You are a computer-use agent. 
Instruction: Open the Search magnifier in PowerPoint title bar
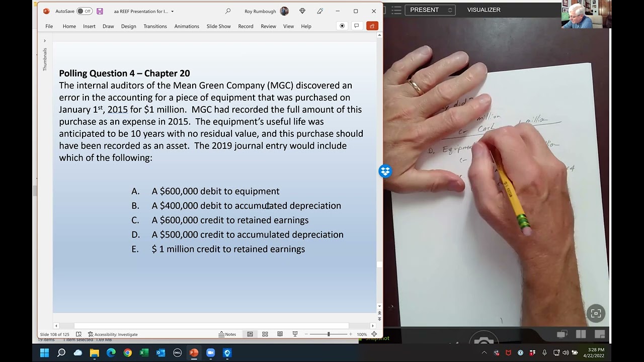click(x=228, y=11)
